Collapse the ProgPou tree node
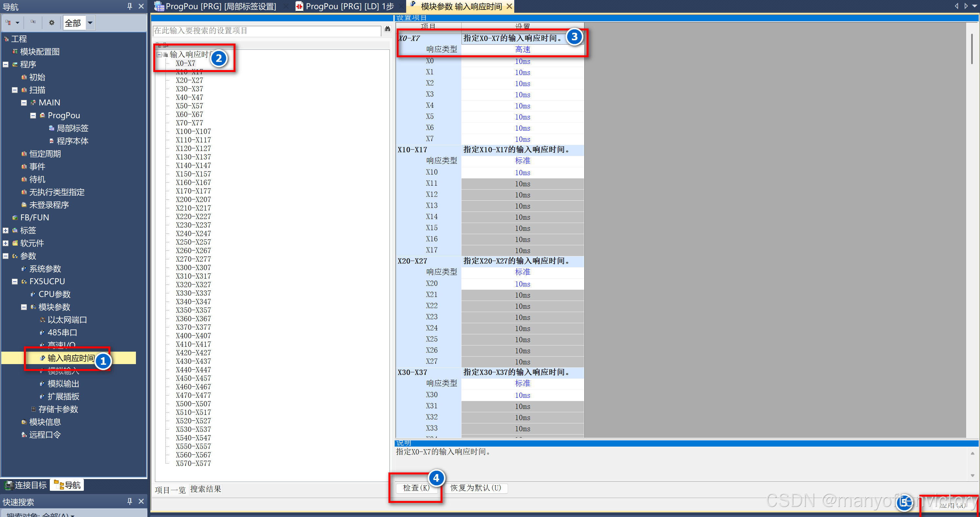This screenshot has height=517, width=980. point(33,115)
